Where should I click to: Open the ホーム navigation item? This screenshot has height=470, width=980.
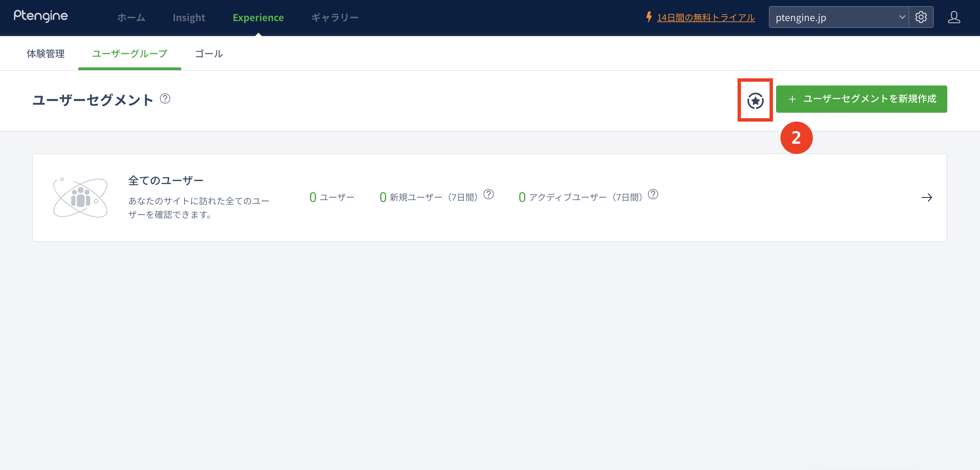(131, 17)
